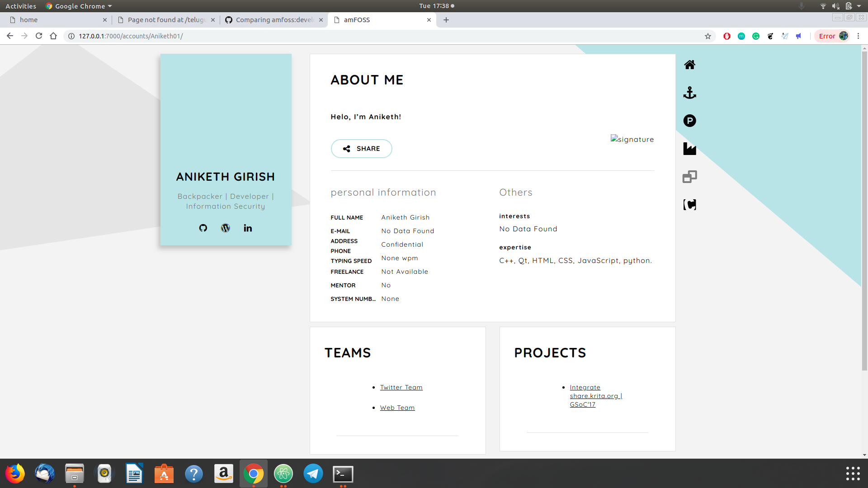Click the anchor icon in sidebar
868x488 pixels.
(689, 93)
